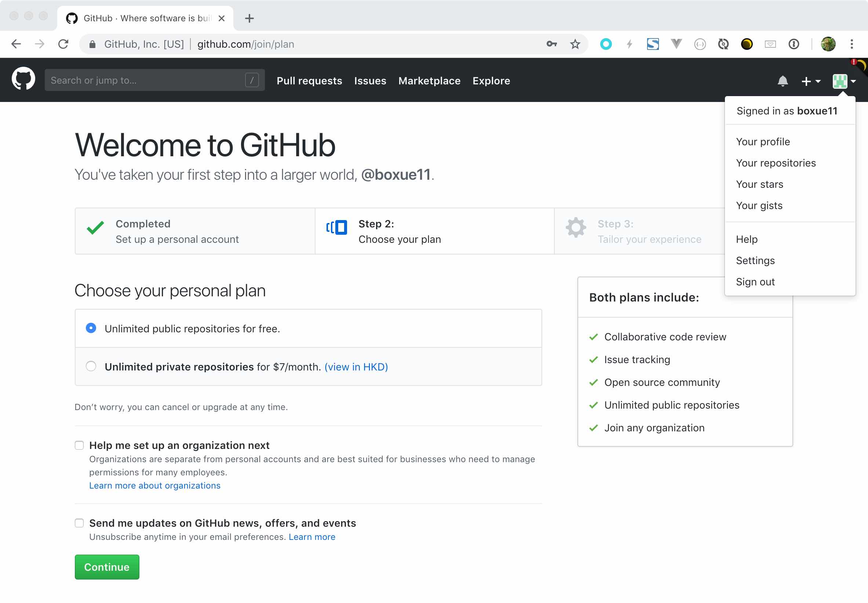Click the Step 3 gear icon

pyautogui.click(x=576, y=227)
